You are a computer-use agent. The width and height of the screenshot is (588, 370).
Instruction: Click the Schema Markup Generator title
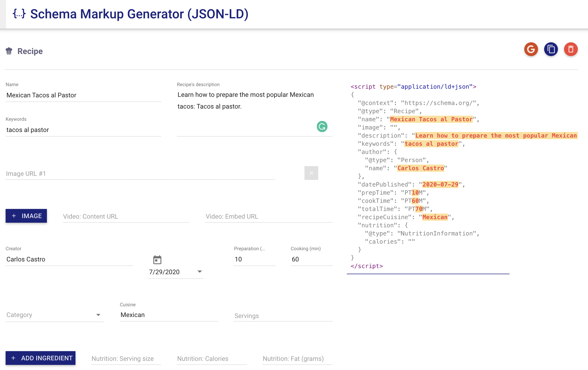click(x=139, y=14)
